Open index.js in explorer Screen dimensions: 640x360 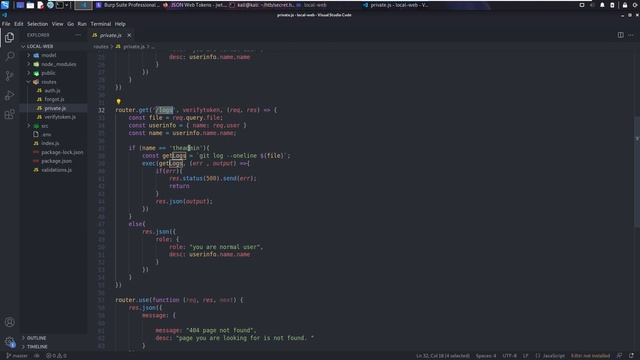[x=54, y=143]
